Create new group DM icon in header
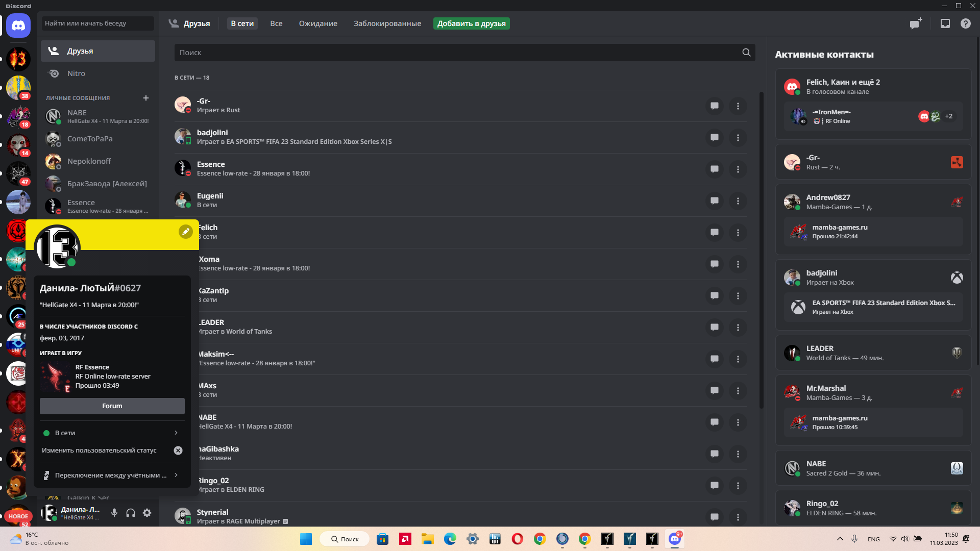 coord(916,23)
